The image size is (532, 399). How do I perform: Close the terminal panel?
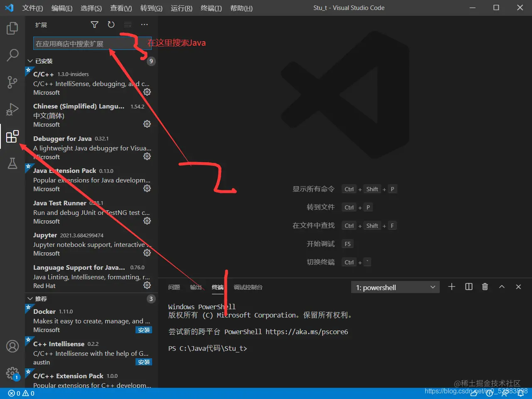click(x=518, y=287)
